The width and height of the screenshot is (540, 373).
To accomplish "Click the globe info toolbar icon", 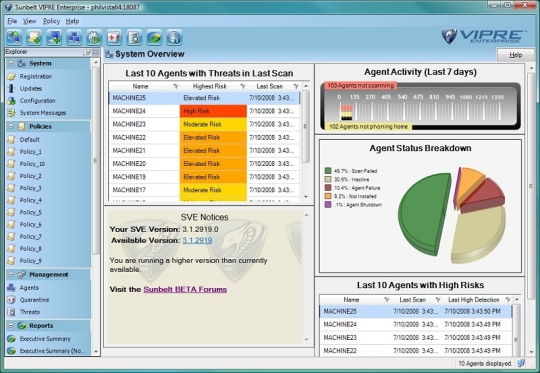I will 174,37.
